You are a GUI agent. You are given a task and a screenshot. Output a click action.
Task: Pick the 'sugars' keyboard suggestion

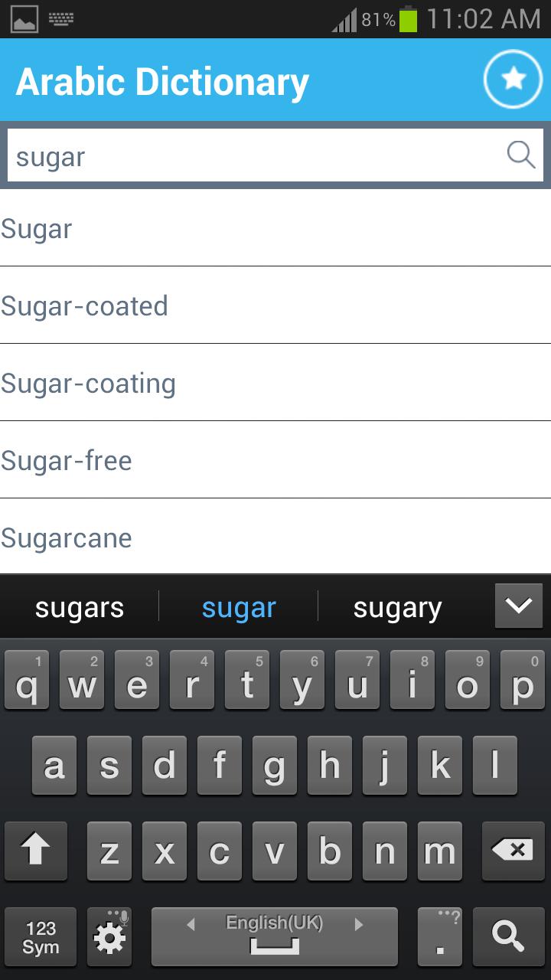point(80,608)
